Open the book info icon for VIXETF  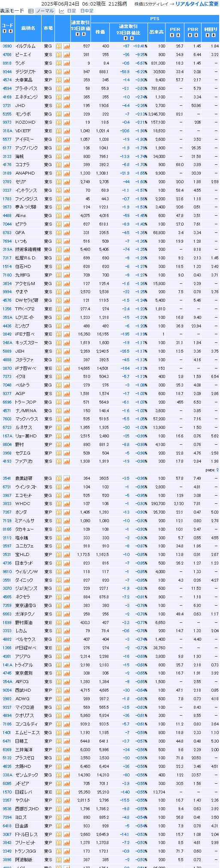pos(59,131)
